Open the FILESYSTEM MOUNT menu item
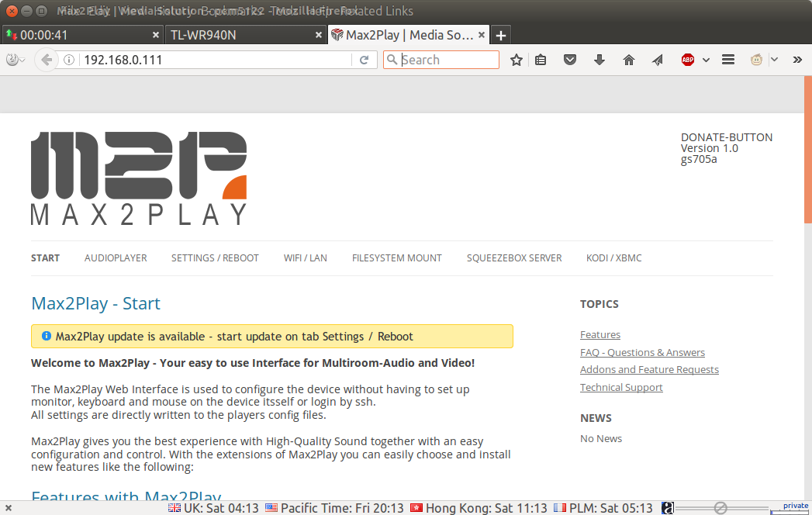Screen dimensions: 812x515 tap(396, 258)
